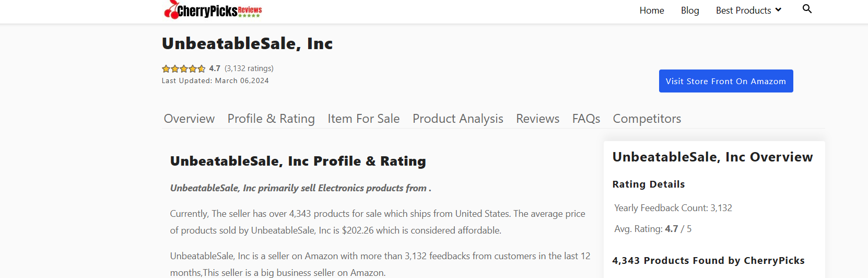868x278 pixels.
Task: Open the Blog link in navigation
Action: point(690,10)
